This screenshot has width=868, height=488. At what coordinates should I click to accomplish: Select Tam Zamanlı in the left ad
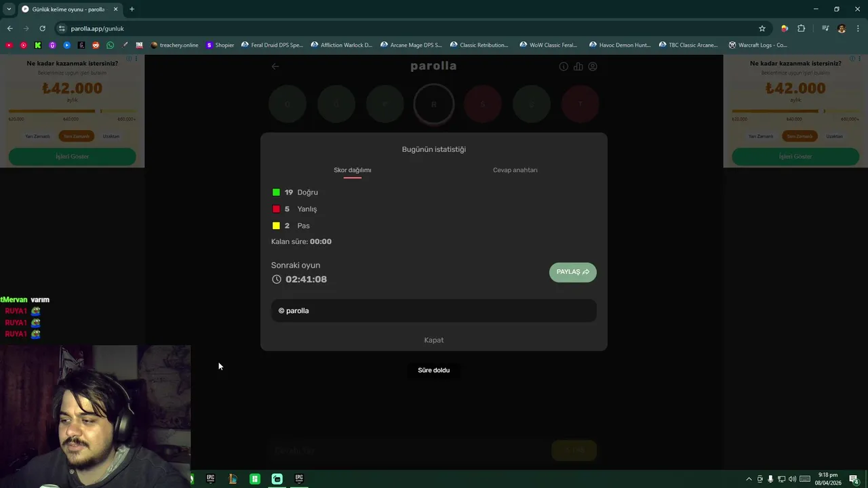point(77,136)
